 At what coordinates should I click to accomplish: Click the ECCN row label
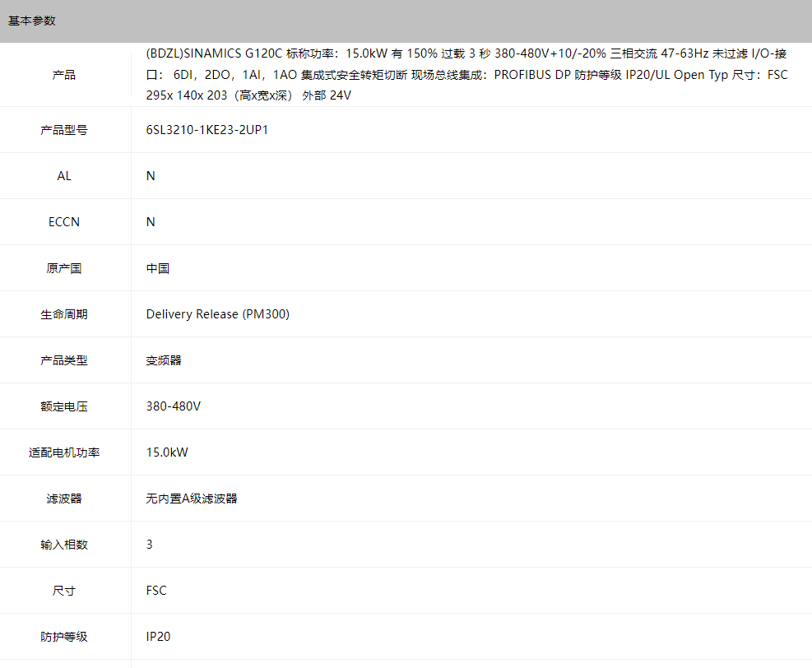coord(64,222)
